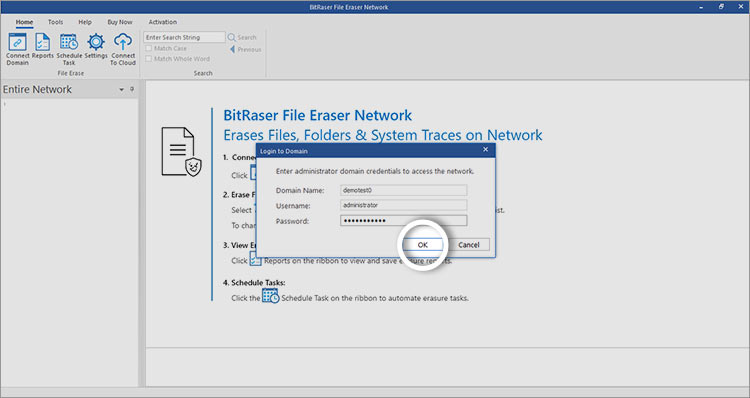Click the BitRaser File Eraser Network heading
Screen dimensions: 750x398
pos(318,115)
